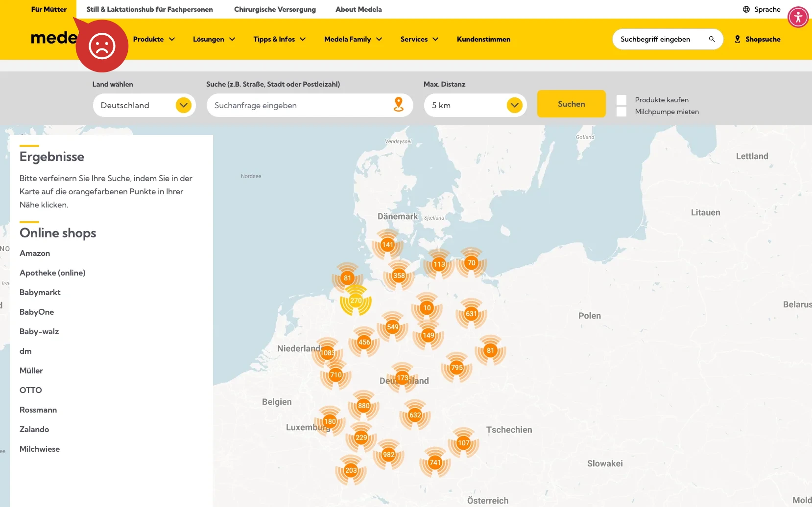Click the Shopsuche link in the header
Screen dimensions: 812x507
(x=757, y=39)
